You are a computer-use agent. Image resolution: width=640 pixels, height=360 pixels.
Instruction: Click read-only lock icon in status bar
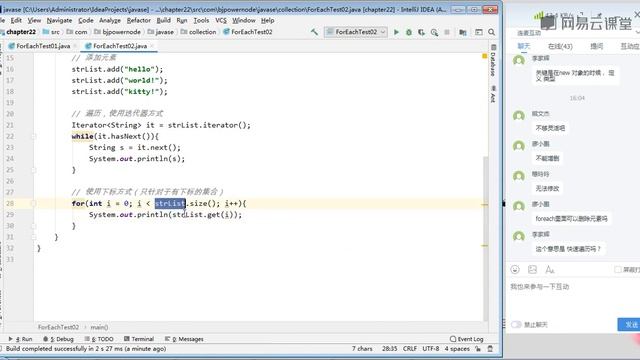pos(478,349)
